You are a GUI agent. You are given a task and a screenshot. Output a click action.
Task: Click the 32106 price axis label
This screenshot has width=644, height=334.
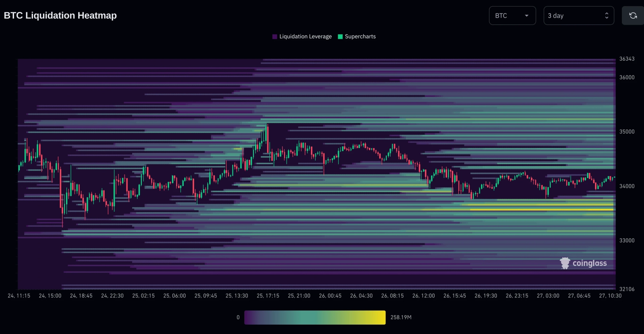click(627, 289)
